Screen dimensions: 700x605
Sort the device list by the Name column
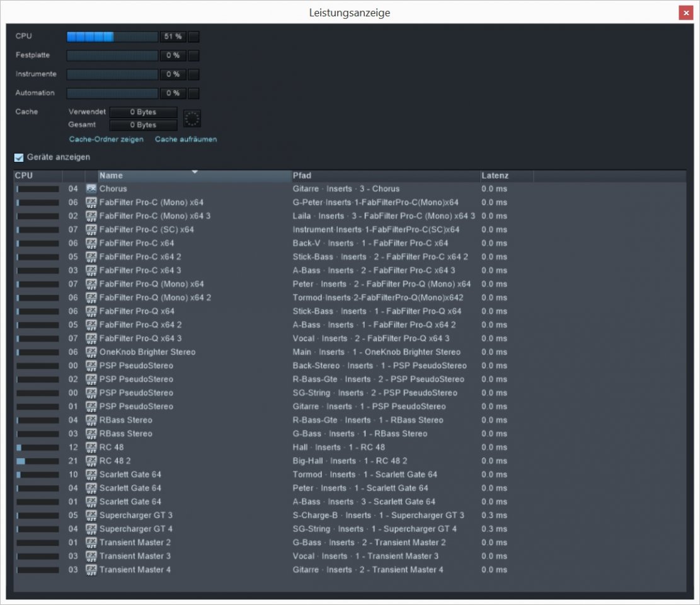click(x=194, y=176)
